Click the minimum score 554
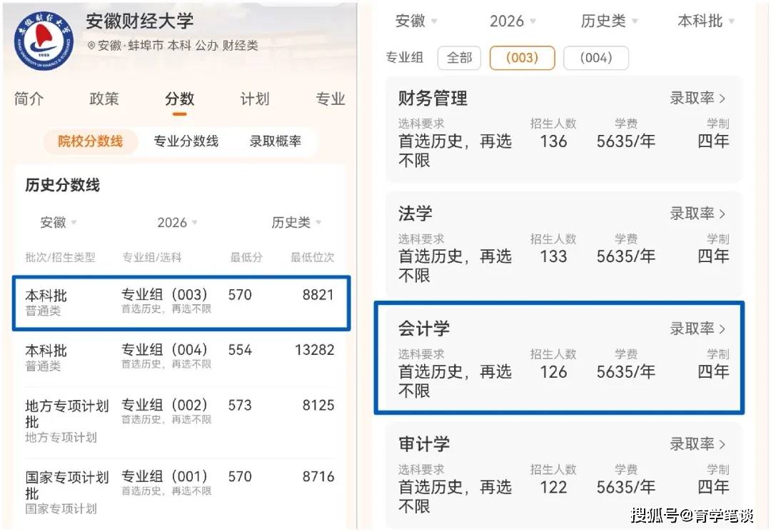 point(240,350)
